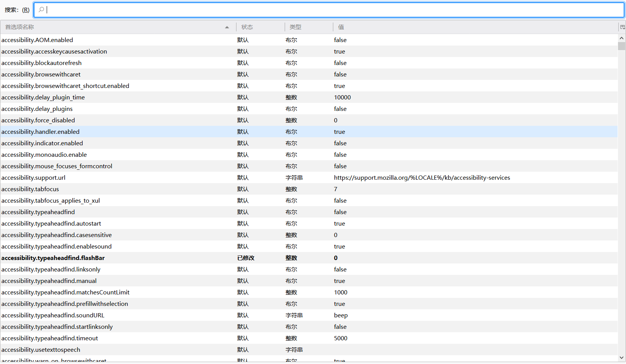626x364 pixels.
Task: Click 整数 type of force_disabled row
Action: point(291,120)
